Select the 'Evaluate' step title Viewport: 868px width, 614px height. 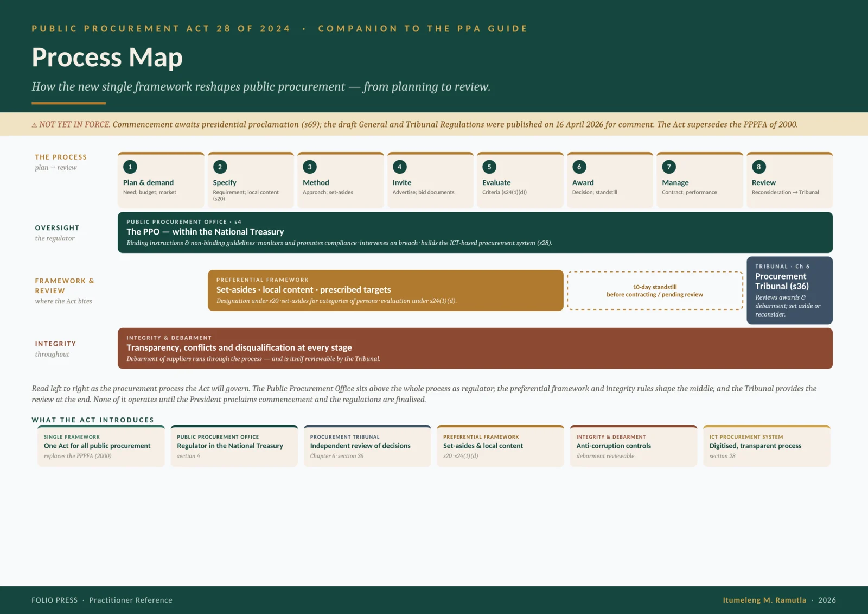click(496, 182)
